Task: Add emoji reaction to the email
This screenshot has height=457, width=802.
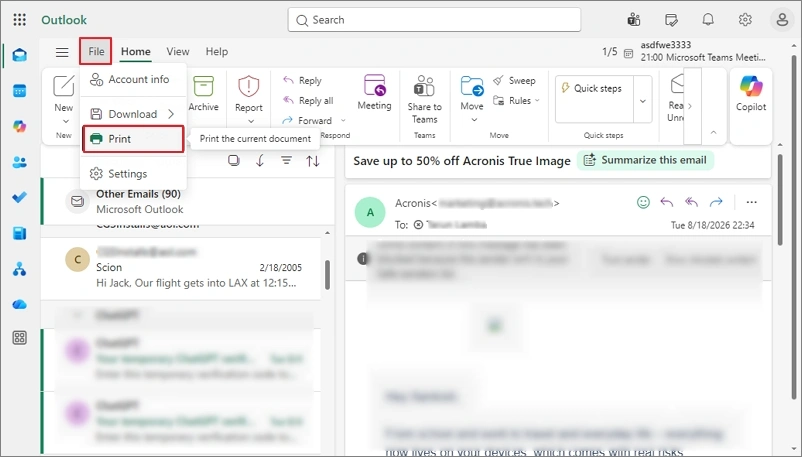Action: pos(643,202)
